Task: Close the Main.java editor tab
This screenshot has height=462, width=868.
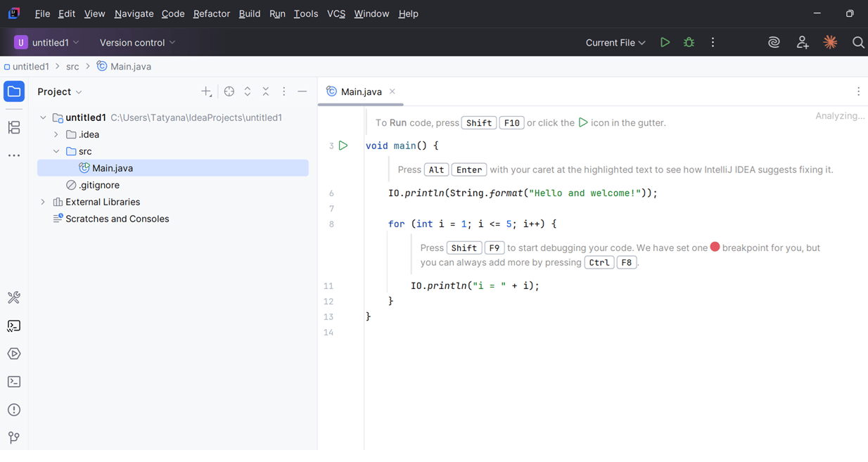Action: (392, 91)
